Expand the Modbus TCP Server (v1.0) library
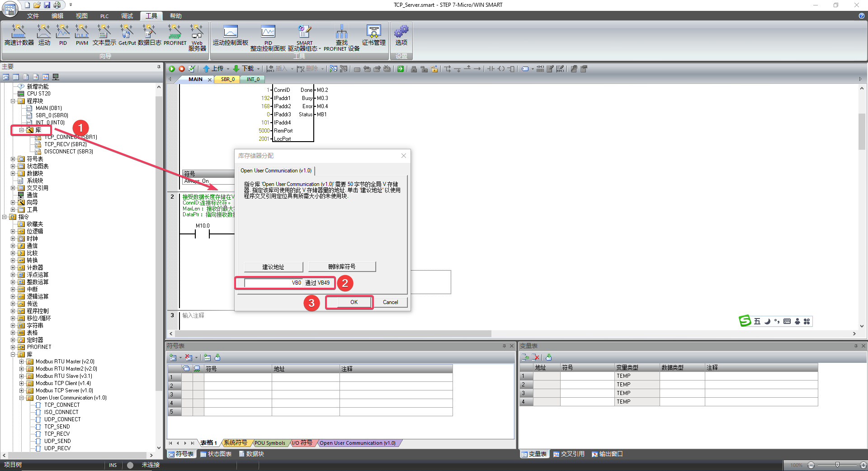The width and height of the screenshot is (868, 471). point(21,390)
